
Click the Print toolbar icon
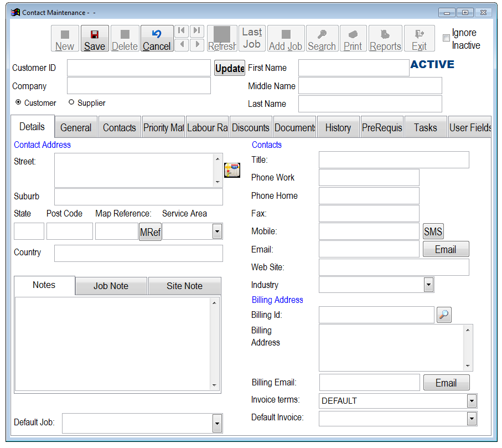point(353,34)
